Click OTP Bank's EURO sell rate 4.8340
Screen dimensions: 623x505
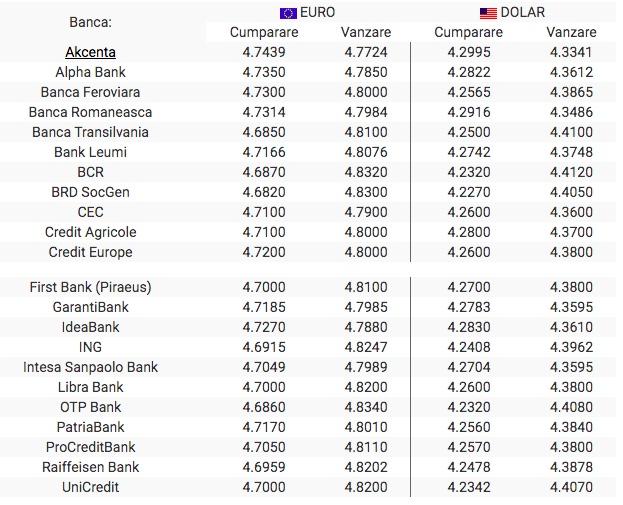(367, 407)
